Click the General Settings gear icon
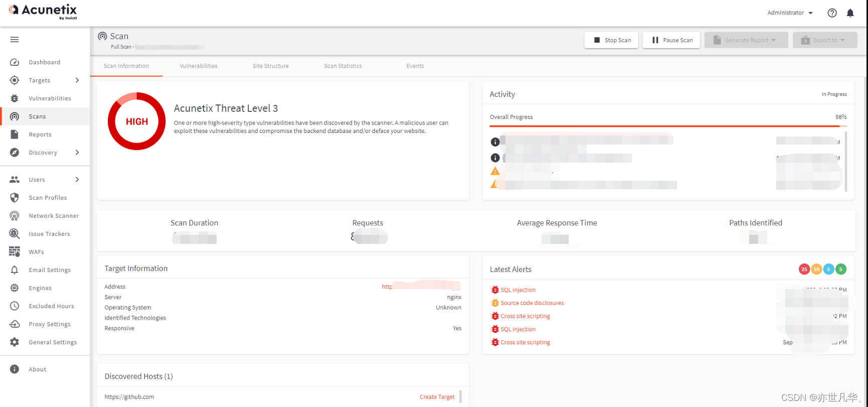868x407 pixels. coord(15,342)
